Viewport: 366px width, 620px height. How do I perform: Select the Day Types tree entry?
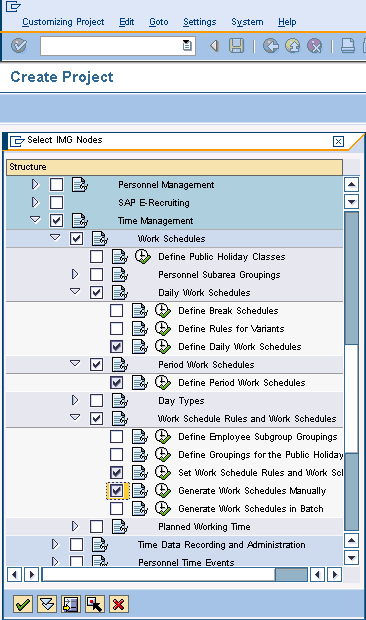pyautogui.click(x=181, y=401)
